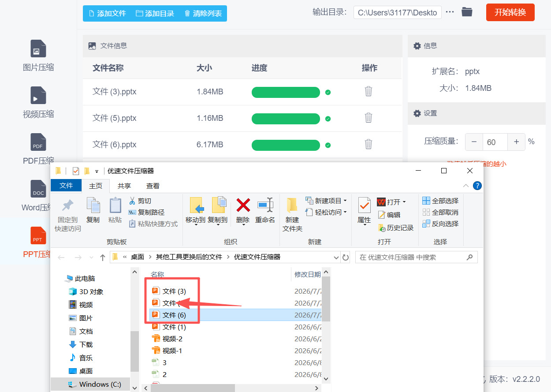The height and width of the screenshot is (392, 551).
Task: Click the 添加目录 button
Action: pyautogui.click(x=155, y=13)
